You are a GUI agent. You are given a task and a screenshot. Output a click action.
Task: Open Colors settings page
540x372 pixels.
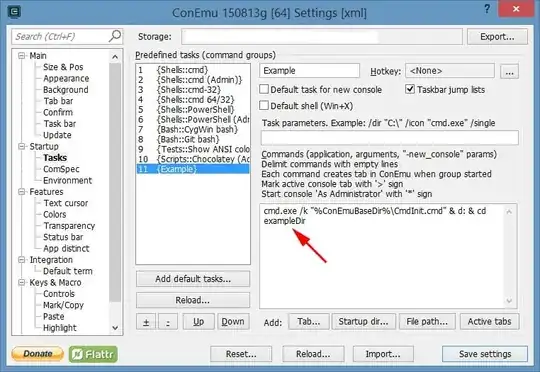[54, 214]
